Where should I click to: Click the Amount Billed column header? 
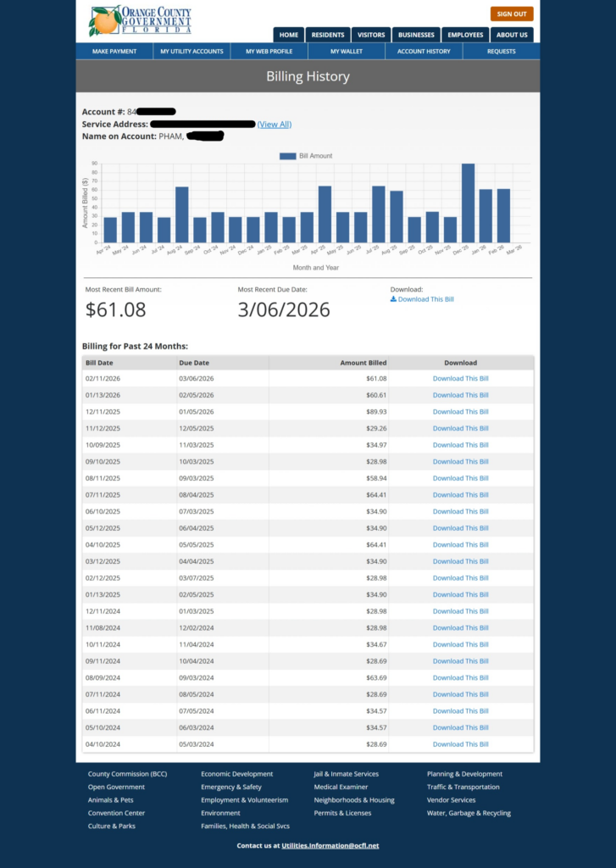pyautogui.click(x=363, y=363)
